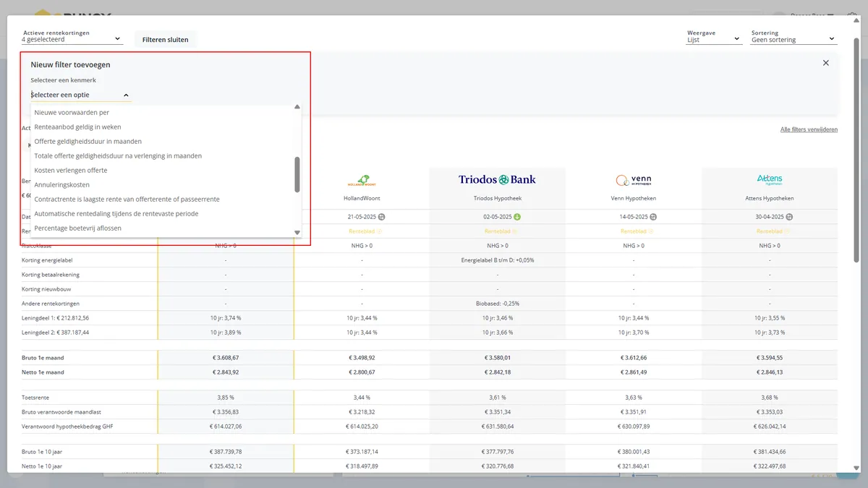
Task: Click the Attens Hypotheken logo
Action: 770,179
